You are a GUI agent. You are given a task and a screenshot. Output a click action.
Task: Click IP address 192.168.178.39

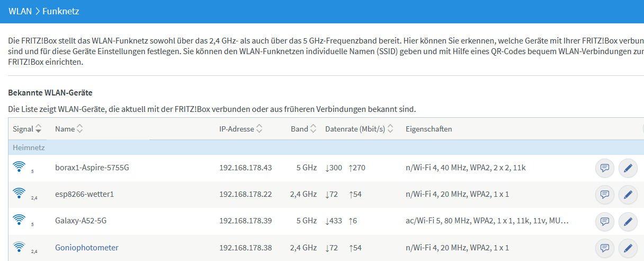pos(246,221)
